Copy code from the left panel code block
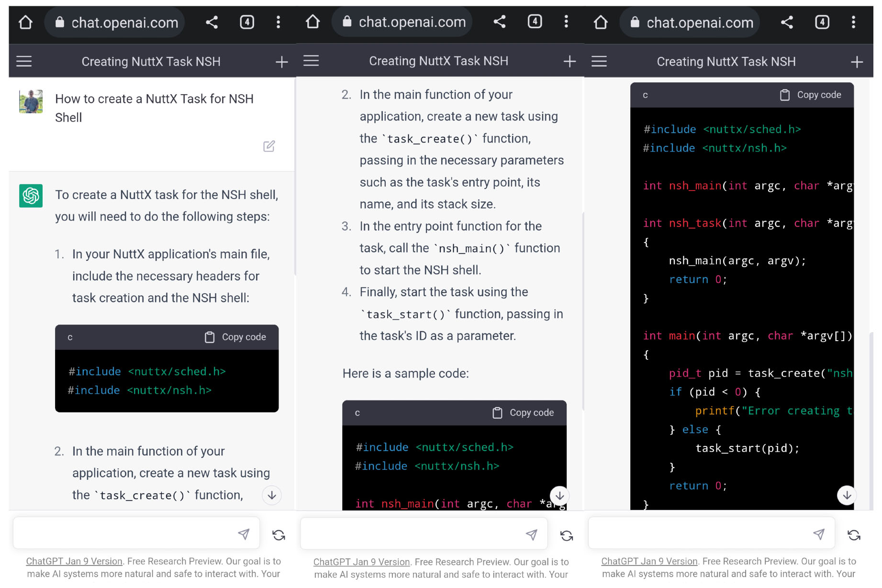 tap(235, 337)
